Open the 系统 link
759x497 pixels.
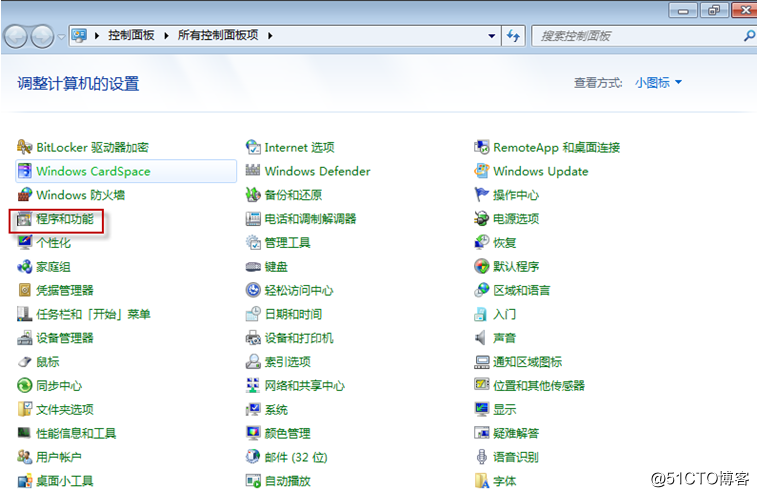(276, 409)
